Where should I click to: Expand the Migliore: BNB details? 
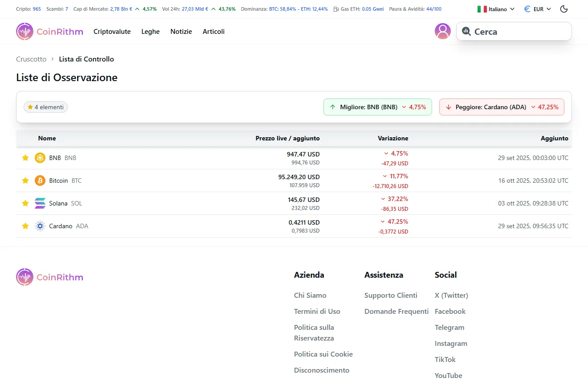[x=377, y=107]
